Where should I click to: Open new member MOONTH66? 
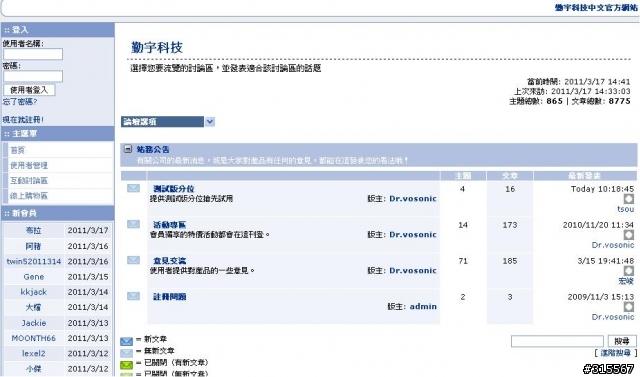click(33, 338)
